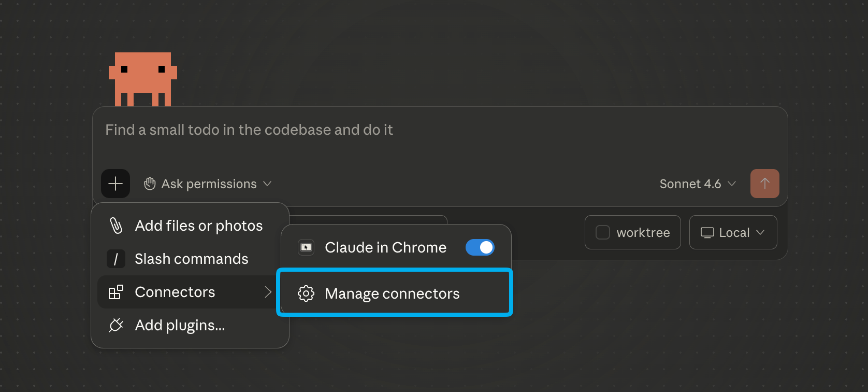Click the Claude in Chrome label
Screen dimensions: 868x392
point(385,247)
